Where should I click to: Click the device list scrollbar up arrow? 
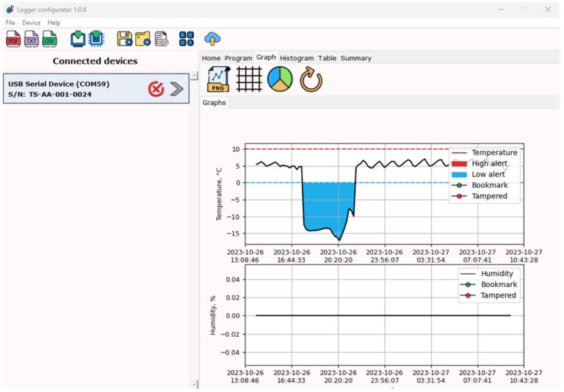click(194, 76)
